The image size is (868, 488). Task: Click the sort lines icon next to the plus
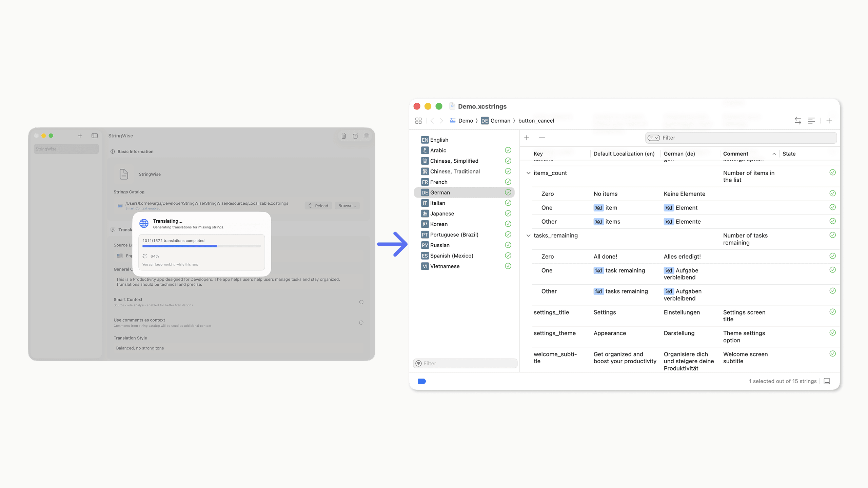(x=811, y=121)
